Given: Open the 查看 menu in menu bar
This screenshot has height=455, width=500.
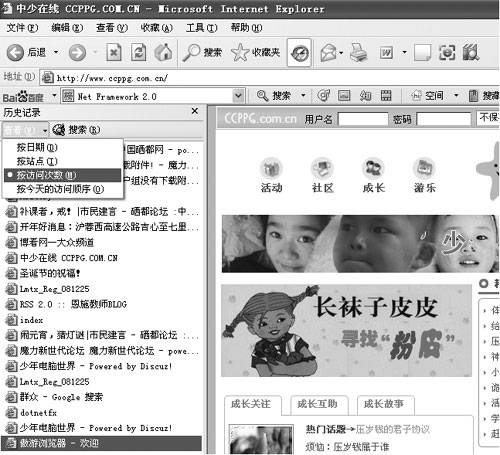Looking at the screenshot, I should 111,28.
